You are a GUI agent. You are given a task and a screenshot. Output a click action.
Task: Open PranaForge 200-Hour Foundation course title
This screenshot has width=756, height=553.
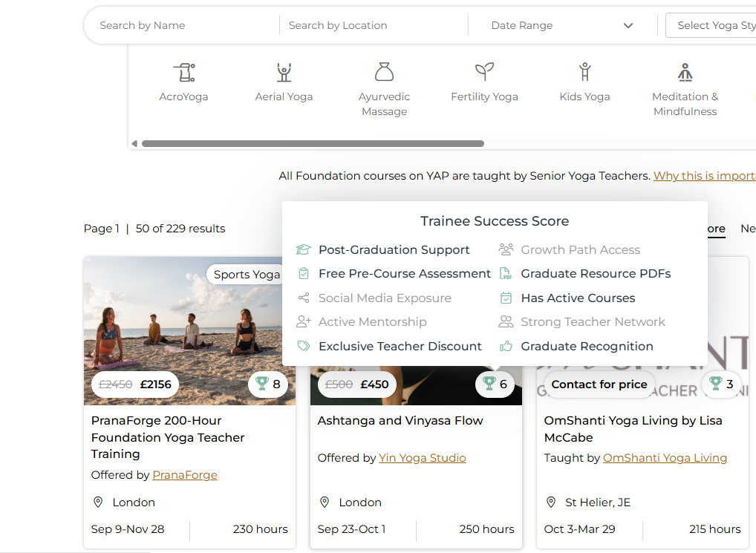(x=168, y=437)
